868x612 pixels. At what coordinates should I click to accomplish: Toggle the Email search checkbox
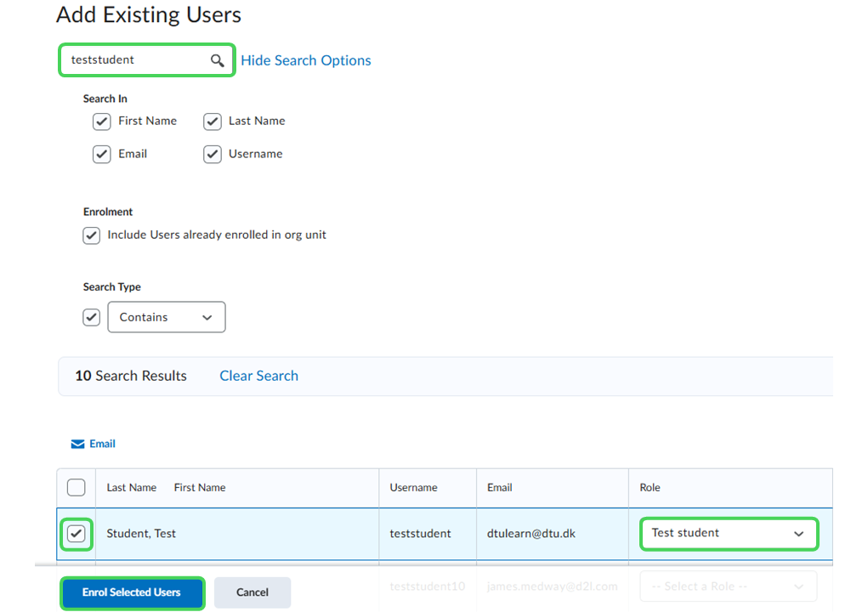pyautogui.click(x=102, y=155)
